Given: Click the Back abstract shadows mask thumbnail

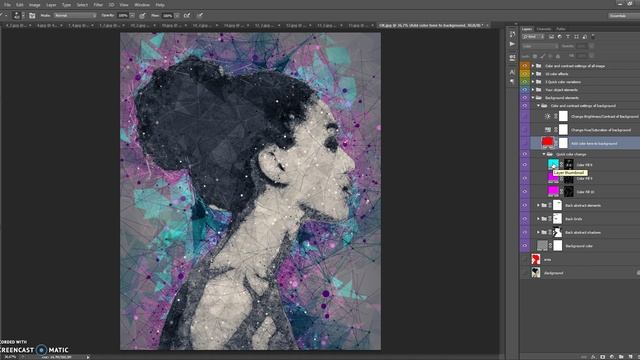Looking at the screenshot, I should click(557, 232).
